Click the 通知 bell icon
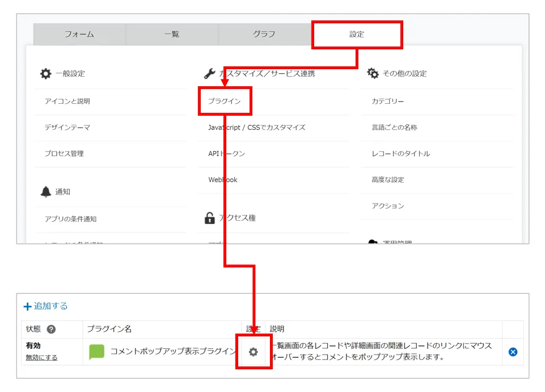 coord(45,192)
